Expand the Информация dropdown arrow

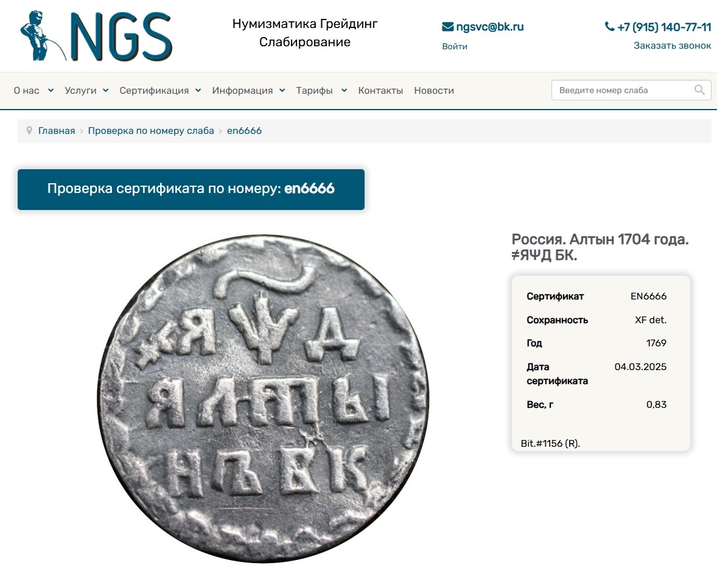point(282,91)
